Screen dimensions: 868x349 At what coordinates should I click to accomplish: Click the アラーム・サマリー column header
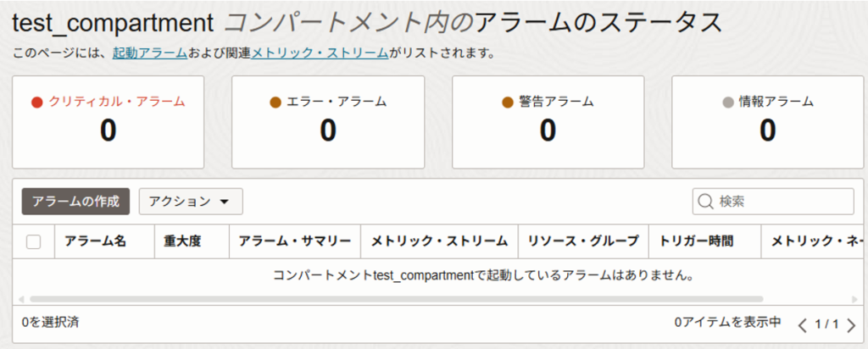[x=295, y=241]
